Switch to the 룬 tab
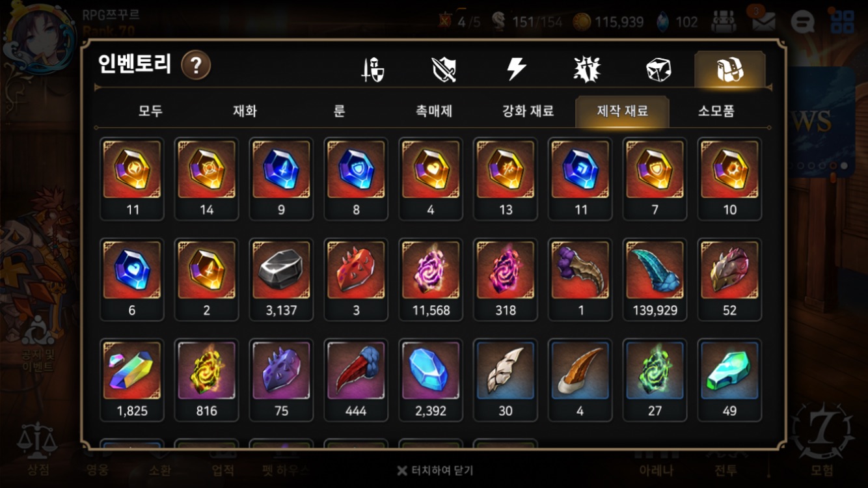This screenshot has height=488, width=868. (339, 111)
